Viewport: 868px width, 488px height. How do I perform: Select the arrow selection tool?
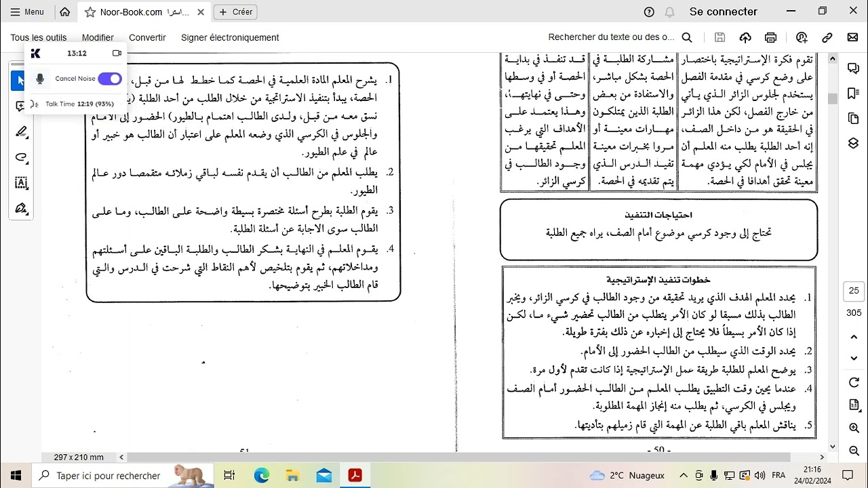pyautogui.click(x=20, y=81)
